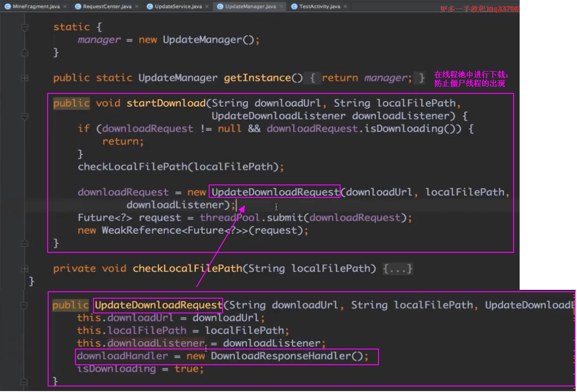The width and height of the screenshot is (577, 392).
Task: Expand the folded getInstance method
Action: pyautogui.click(x=25, y=78)
